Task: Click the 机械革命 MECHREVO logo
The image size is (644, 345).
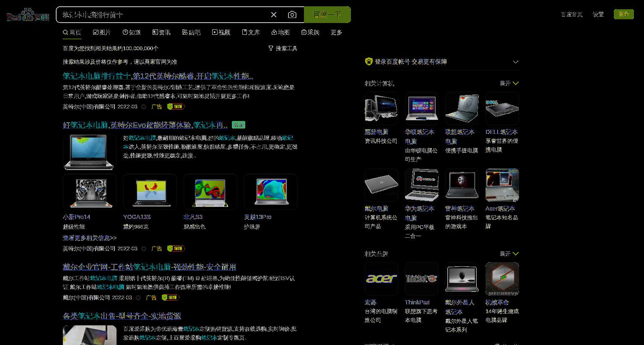Action: 502,279
